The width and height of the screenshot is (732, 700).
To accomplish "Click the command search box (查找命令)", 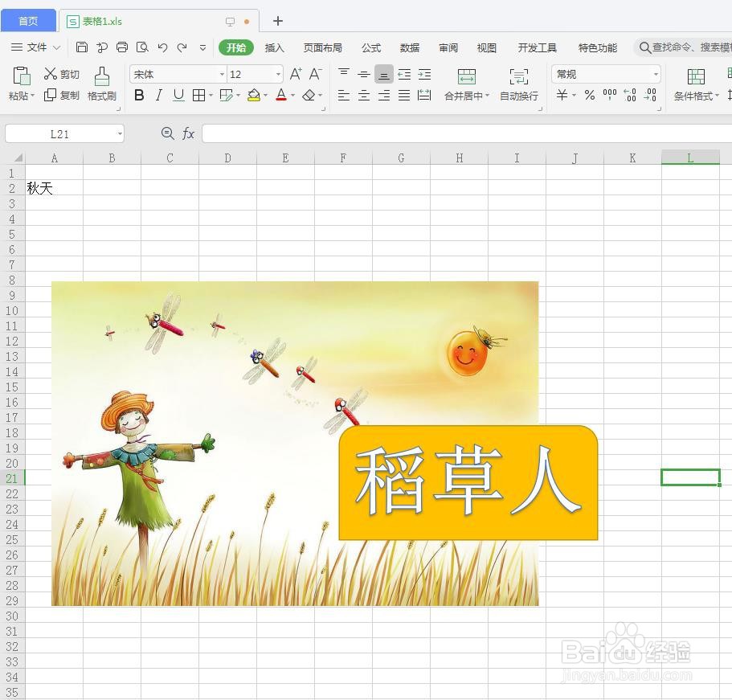I will [x=684, y=47].
